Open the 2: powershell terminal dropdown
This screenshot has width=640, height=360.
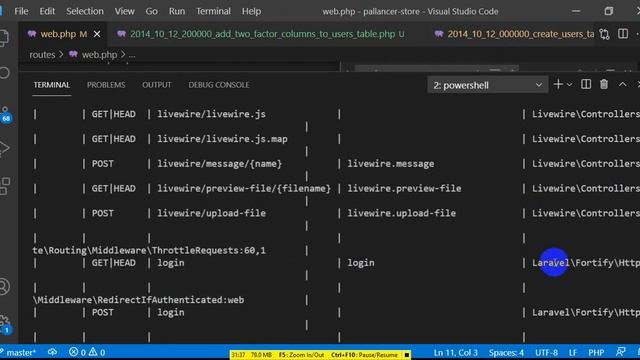(487, 85)
